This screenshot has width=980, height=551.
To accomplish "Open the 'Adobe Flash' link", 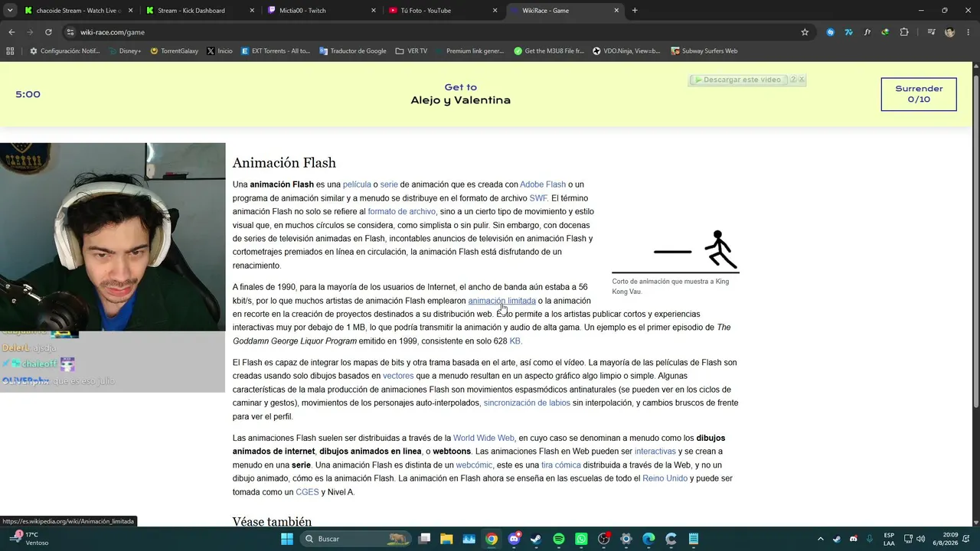I will tap(543, 184).
